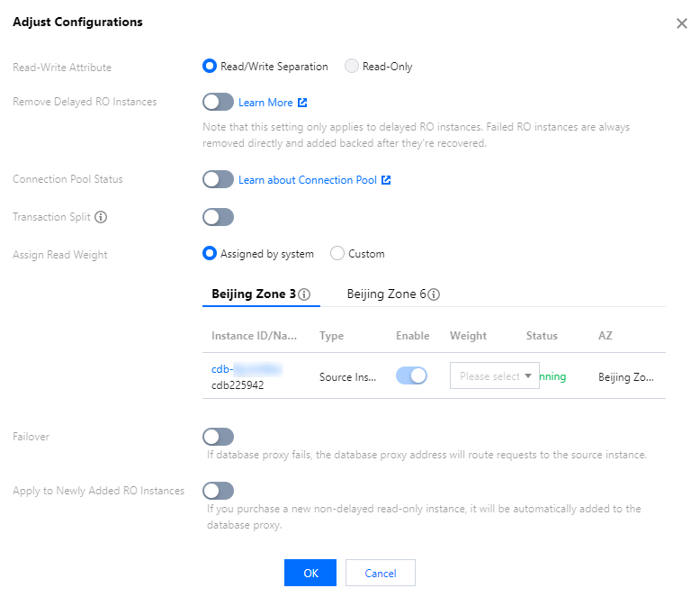Switch to the Beijing Zone 6 tab

click(x=386, y=294)
